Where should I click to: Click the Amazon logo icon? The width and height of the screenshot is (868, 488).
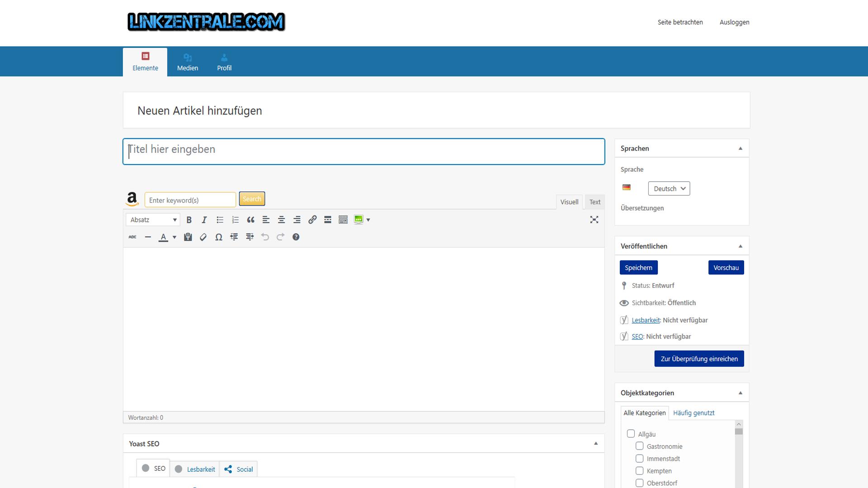132,199
